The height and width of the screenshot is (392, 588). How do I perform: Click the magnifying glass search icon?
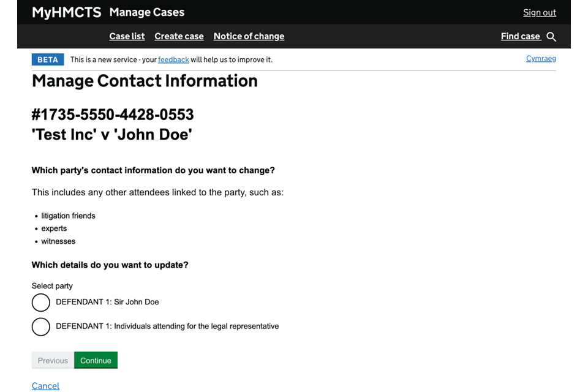(x=551, y=37)
